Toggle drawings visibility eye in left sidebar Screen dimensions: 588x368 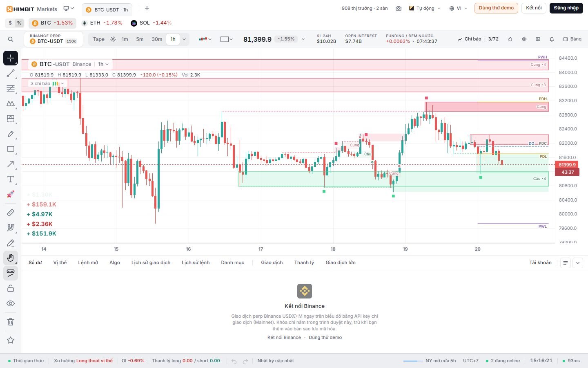click(11, 303)
